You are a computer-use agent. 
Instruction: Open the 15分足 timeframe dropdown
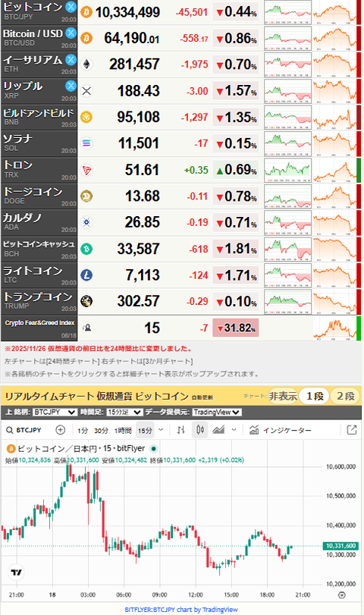click(x=124, y=413)
